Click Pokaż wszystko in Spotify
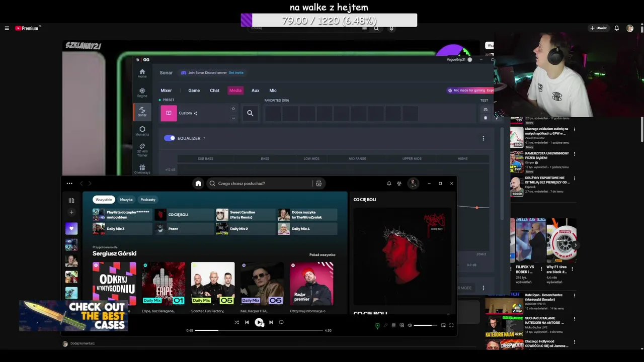Viewport: 644px width, 362px height. point(322,255)
